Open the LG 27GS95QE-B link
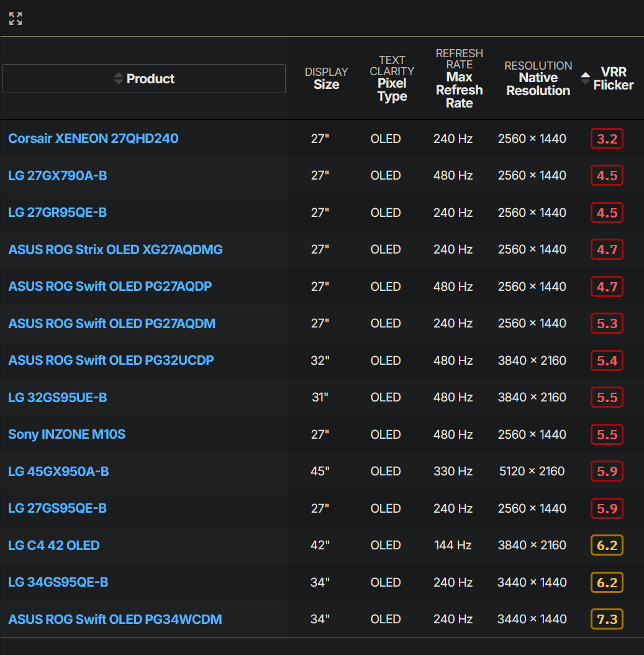644x655 pixels. 58,508
